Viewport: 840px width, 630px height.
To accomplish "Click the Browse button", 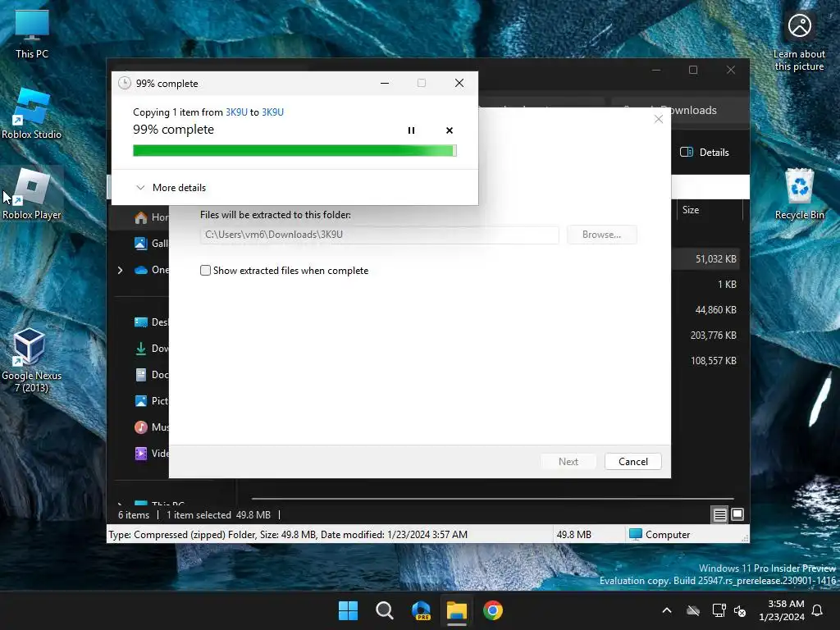I will point(601,235).
